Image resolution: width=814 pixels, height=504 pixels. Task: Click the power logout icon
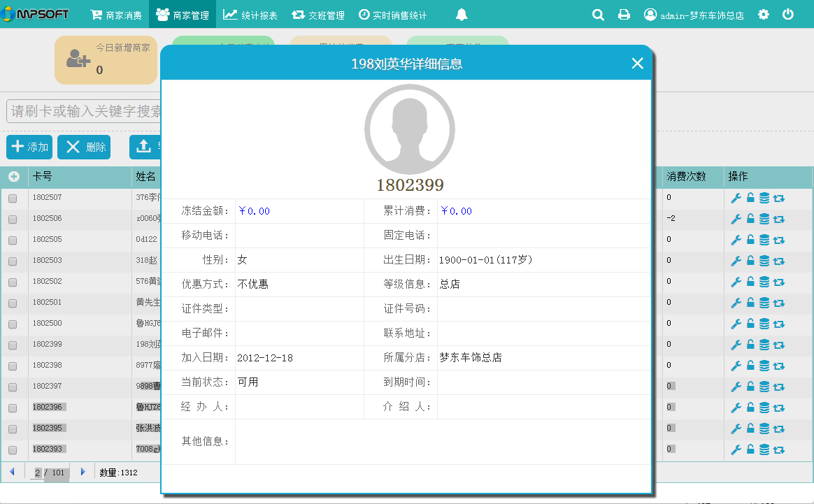tap(788, 15)
